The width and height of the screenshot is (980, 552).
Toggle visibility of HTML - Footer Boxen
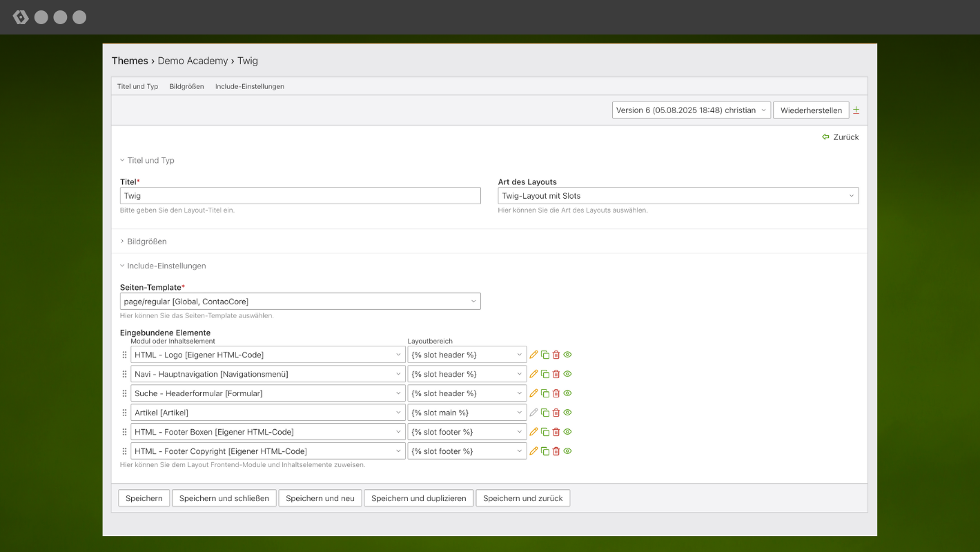point(568,432)
